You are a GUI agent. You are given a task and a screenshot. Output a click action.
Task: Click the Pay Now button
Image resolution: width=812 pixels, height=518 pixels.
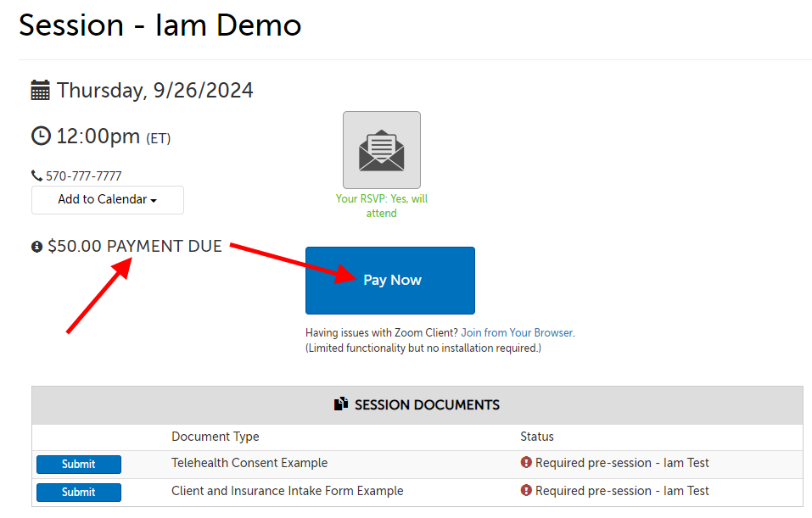coord(389,280)
